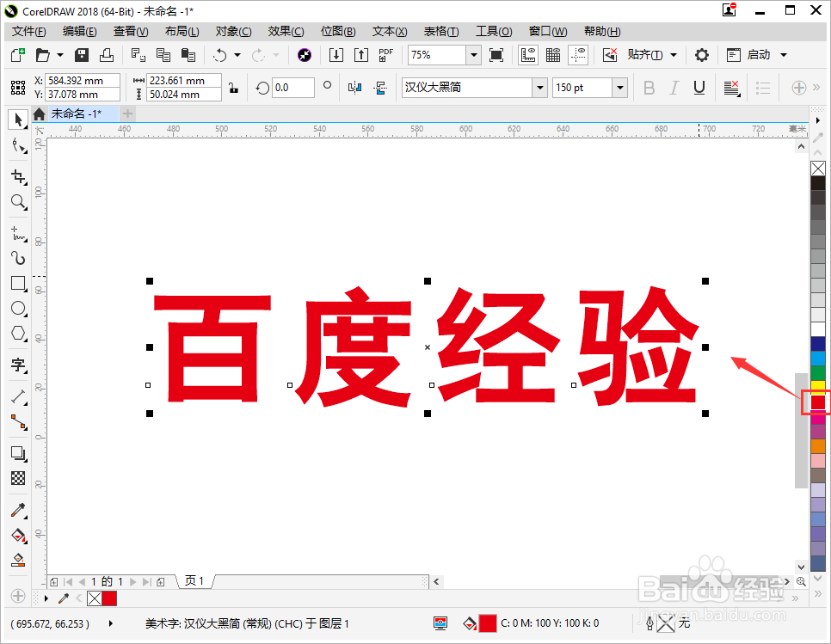This screenshot has width=831, height=644.
Task: Pick the red swatch in palette
Action: coord(818,402)
